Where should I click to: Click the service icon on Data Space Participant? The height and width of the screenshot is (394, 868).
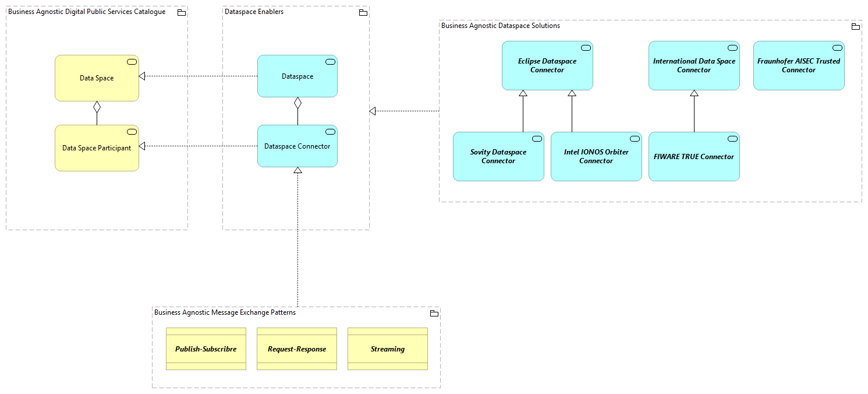[132, 132]
